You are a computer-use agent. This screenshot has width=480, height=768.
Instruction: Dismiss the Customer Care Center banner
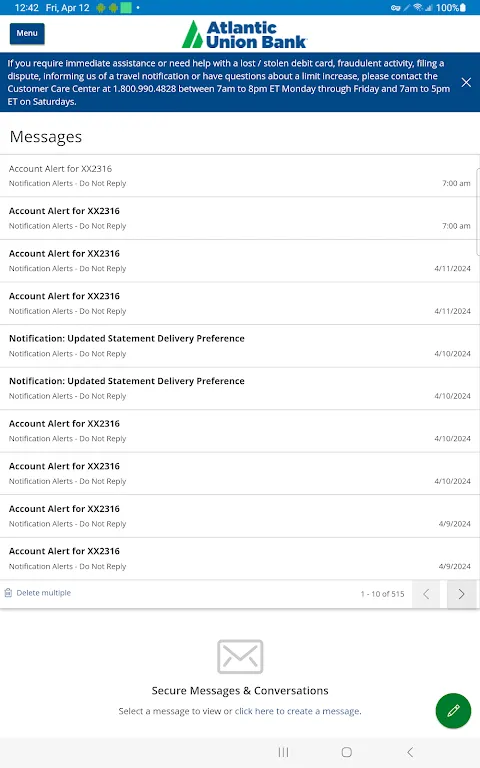[x=466, y=82]
